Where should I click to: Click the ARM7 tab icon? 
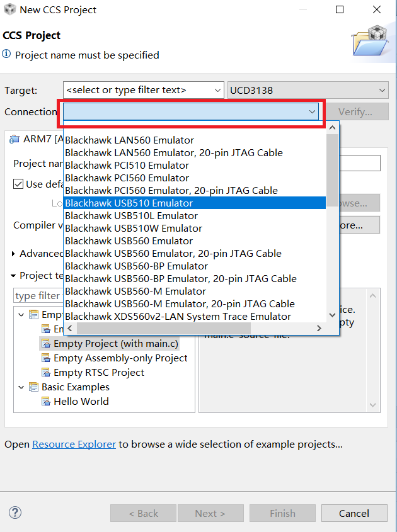[x=14, y=139]
